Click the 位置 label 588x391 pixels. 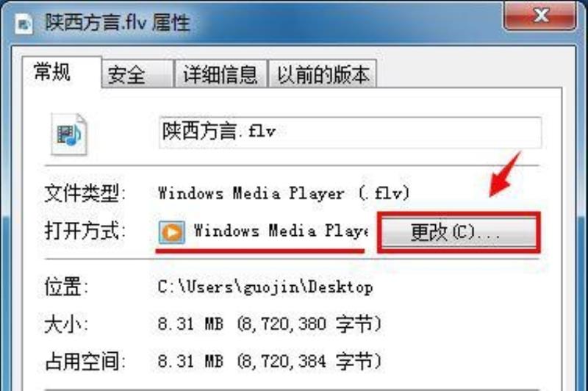(x=66, y=287)
